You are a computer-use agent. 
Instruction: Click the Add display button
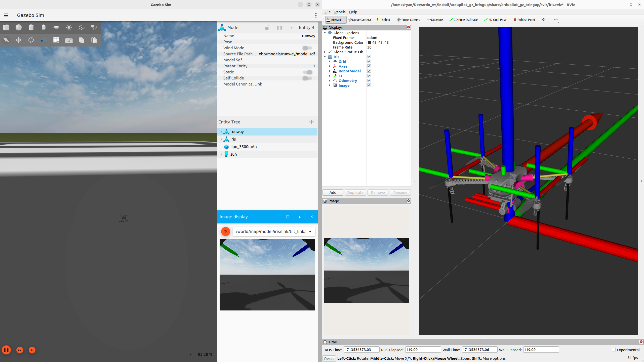333,193
